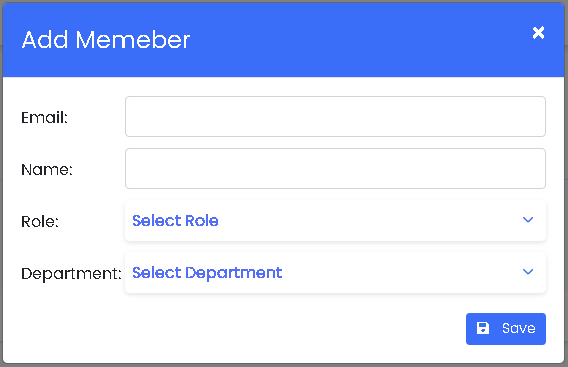The height and width of the screenshot is (367, 568).
Task: Click the "Add Memeber" dialog title
Action: coord(106,39)
